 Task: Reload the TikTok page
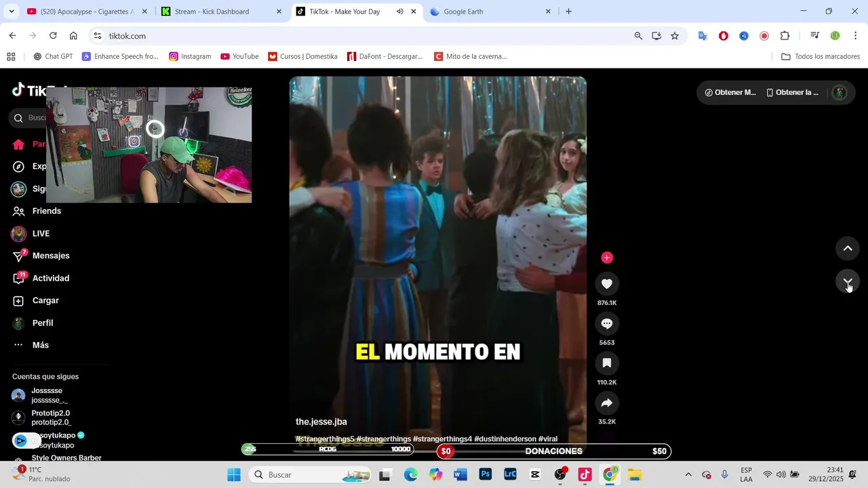tap(53, 36)
